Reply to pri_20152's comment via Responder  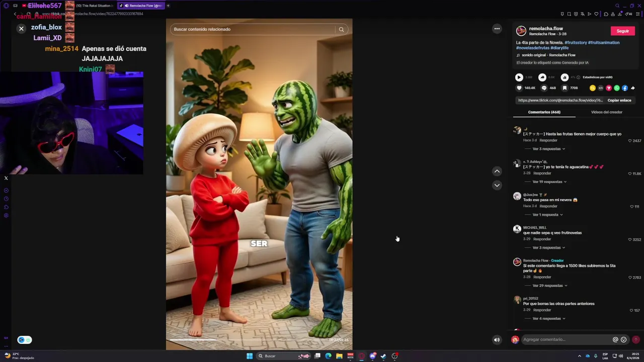pos(542,310)
